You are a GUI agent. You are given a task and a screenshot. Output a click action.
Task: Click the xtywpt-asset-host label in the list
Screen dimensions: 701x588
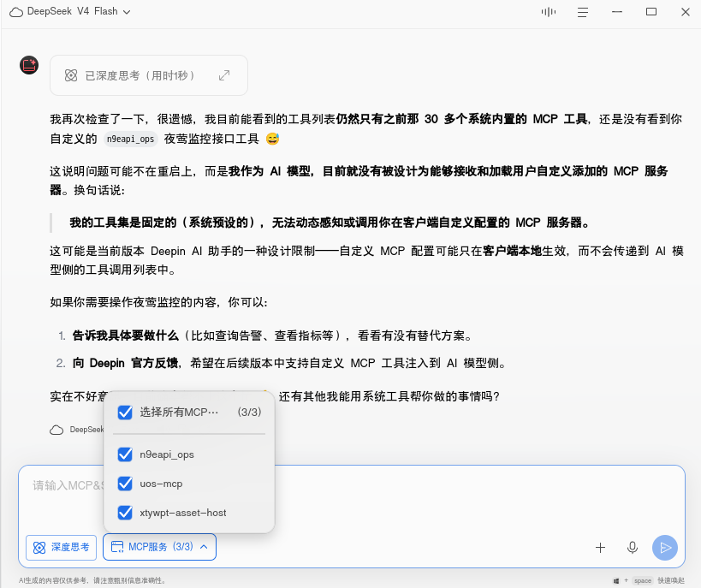pos(183,513)
